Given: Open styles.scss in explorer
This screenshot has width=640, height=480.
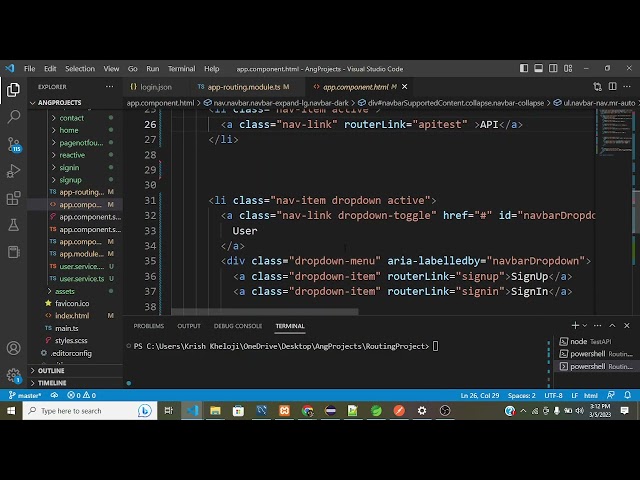Looking at the screenshot, I should 71,340.
